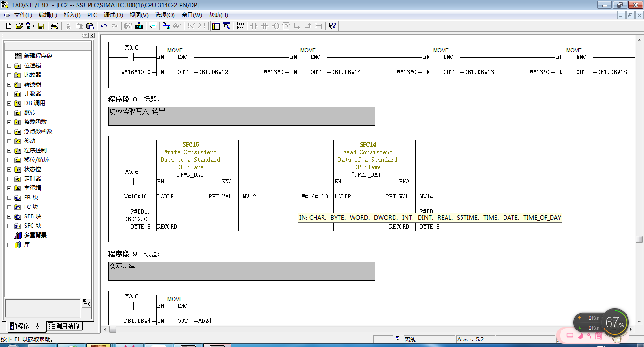The width and height of the screenshot is (644, 347).
Task: Click the Open folder toolbar icon
Action: [x=19, y=26]
